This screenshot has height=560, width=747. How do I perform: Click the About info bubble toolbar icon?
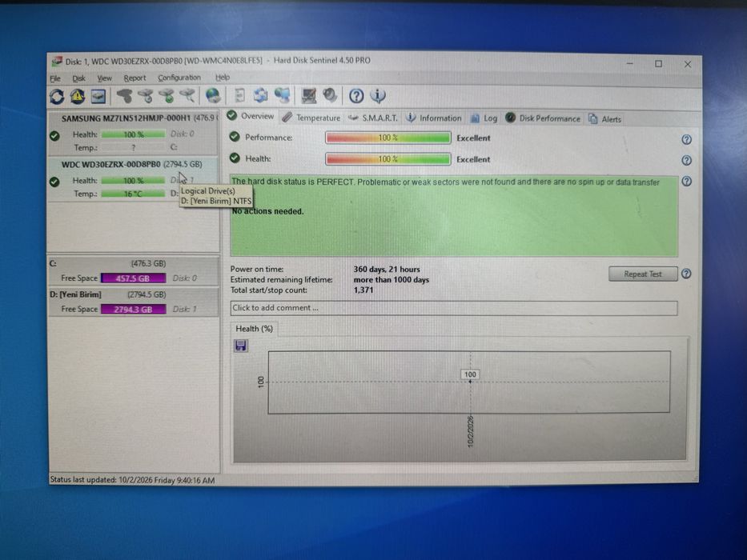[378, 96]
